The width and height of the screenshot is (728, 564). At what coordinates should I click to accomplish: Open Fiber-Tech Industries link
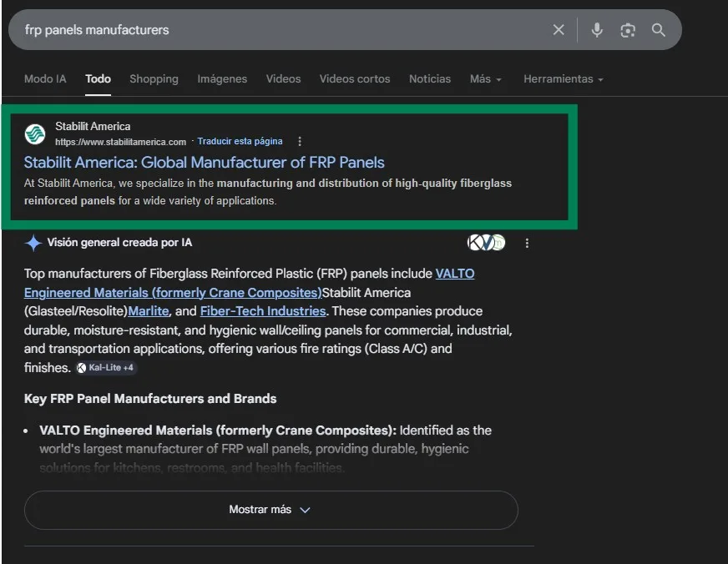(263, 310)
